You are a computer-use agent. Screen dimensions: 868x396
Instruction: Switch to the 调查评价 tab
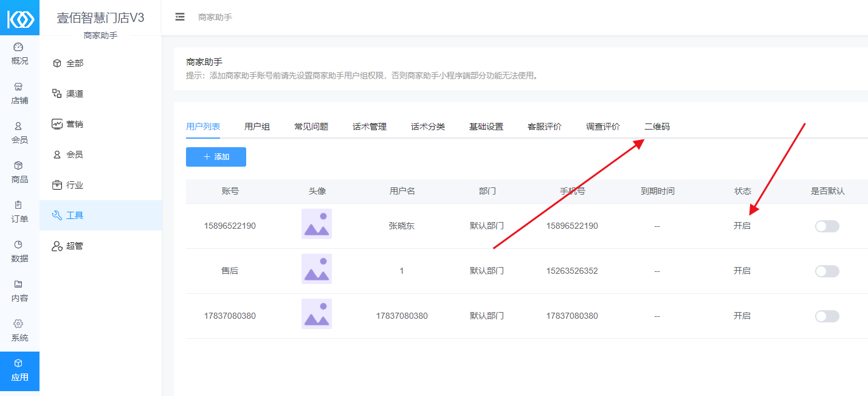pyautogui.click(x=603, y=127)
